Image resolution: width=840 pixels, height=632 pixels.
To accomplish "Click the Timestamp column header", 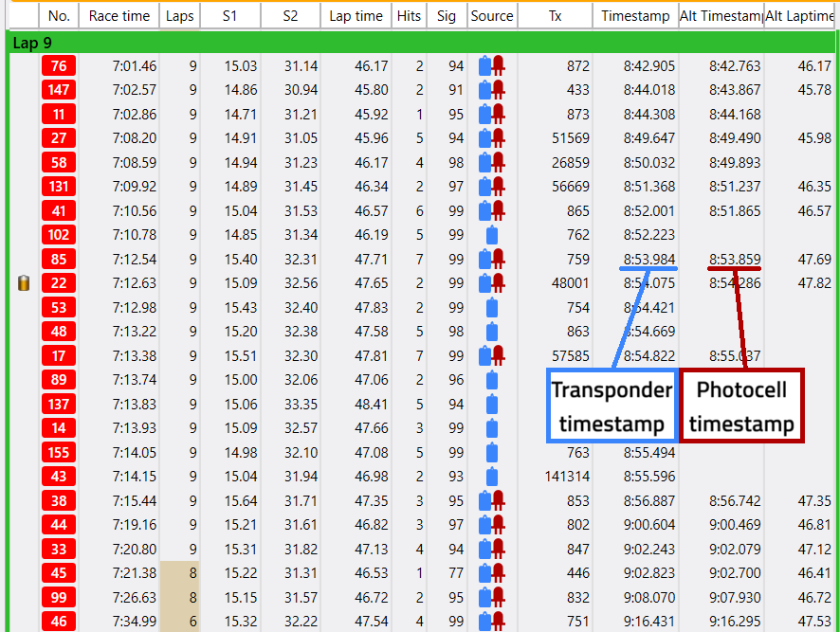I will [635, 16].
